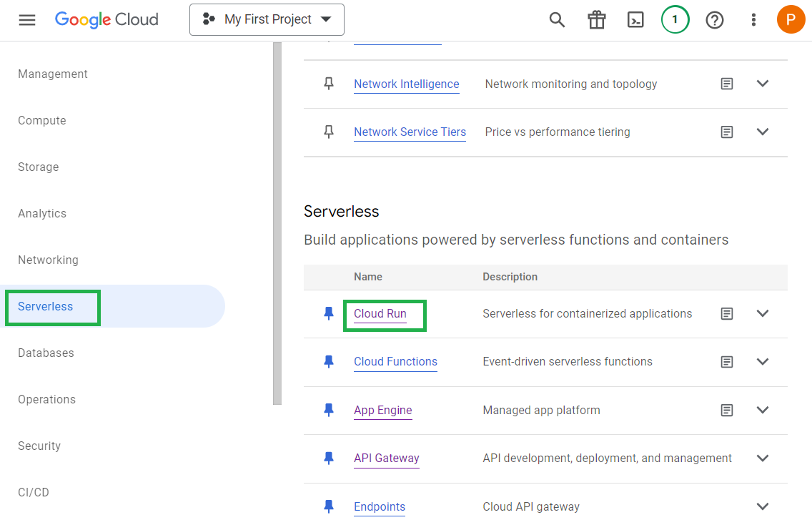Pin Network Service Tiers to navigation
The height and width of the screenshot is (525, 812).
[329, 132]
